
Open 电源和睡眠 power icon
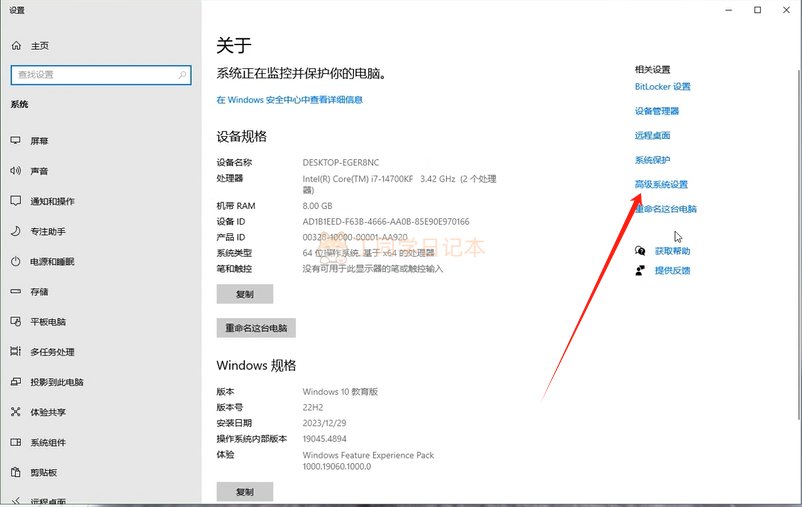click(16, 261)
